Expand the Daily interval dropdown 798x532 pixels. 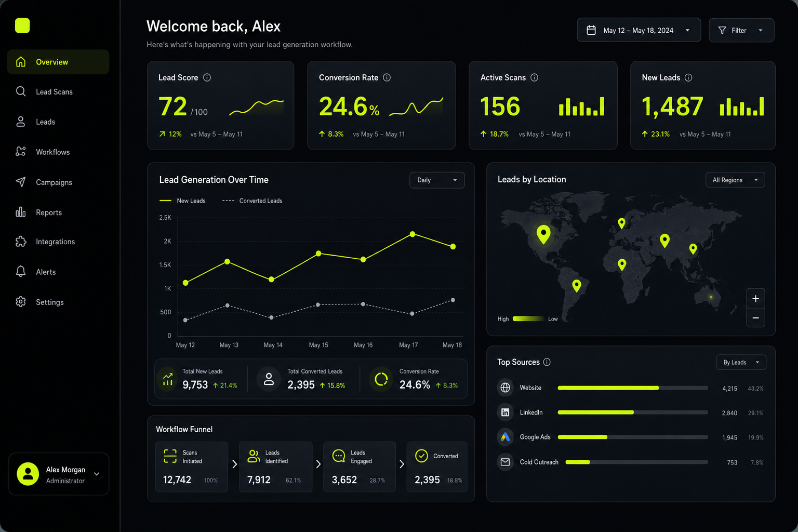[437, 180]
